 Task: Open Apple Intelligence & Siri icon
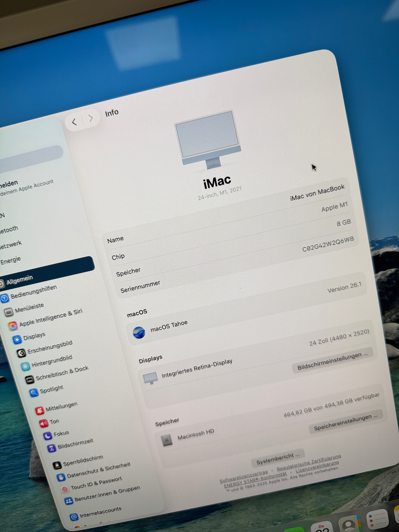pyautogui.click(x=13, y=326)
